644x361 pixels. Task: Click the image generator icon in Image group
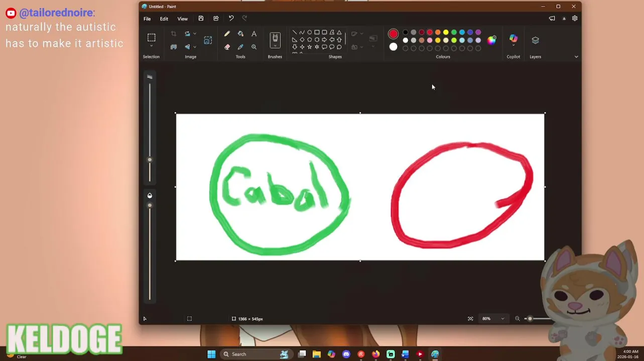point(208,41)
